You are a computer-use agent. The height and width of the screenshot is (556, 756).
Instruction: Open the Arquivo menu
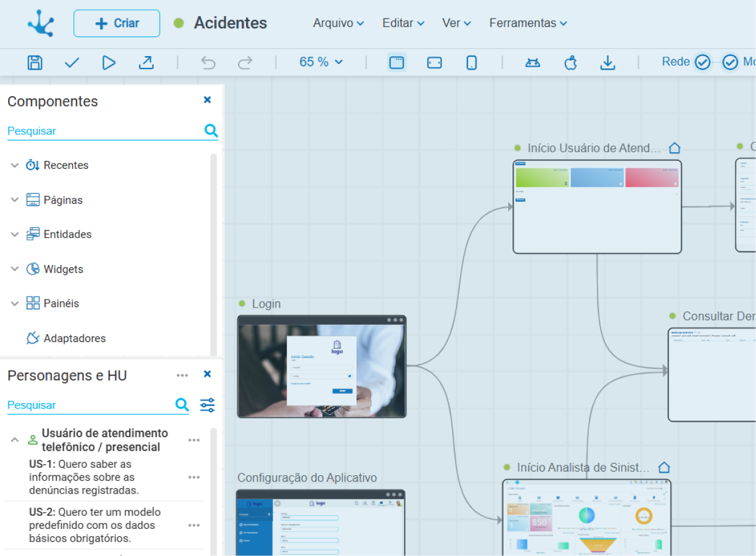coord(338,23)
